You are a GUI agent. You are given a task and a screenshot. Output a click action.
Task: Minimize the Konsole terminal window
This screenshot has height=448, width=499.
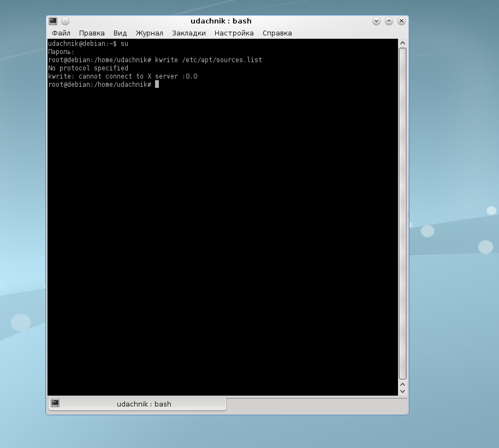[376, 21]
